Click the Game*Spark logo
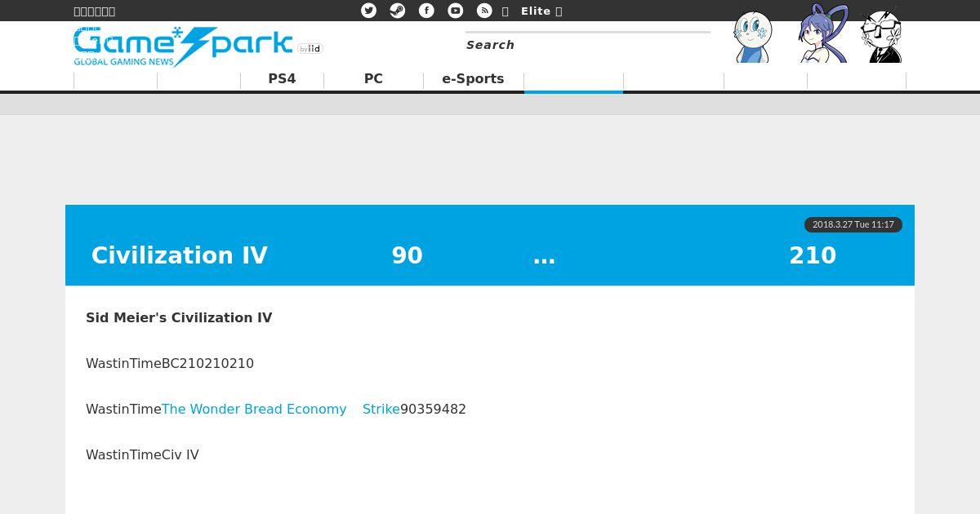 tap(183, 47)
